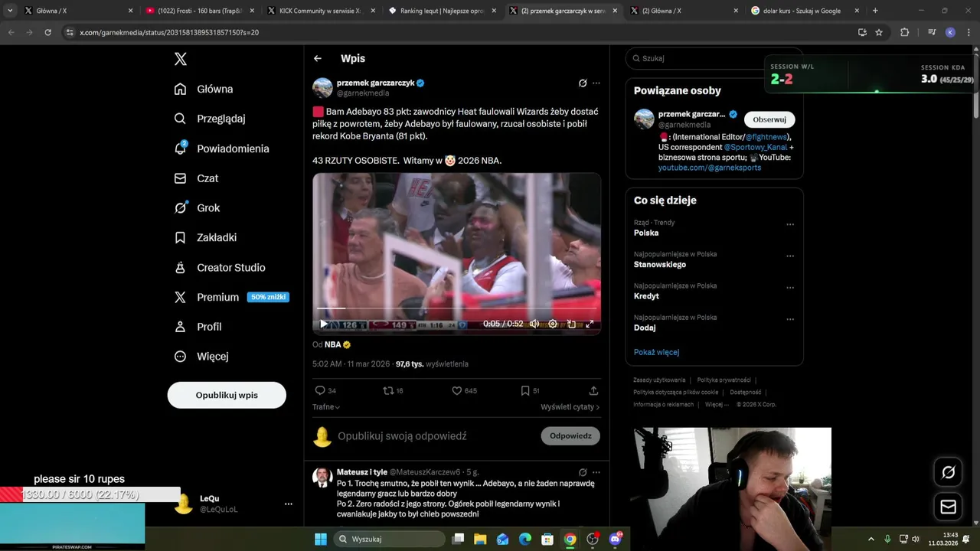
Task: Switch to Ranking lequt tab
Action: tap(443, 11)
